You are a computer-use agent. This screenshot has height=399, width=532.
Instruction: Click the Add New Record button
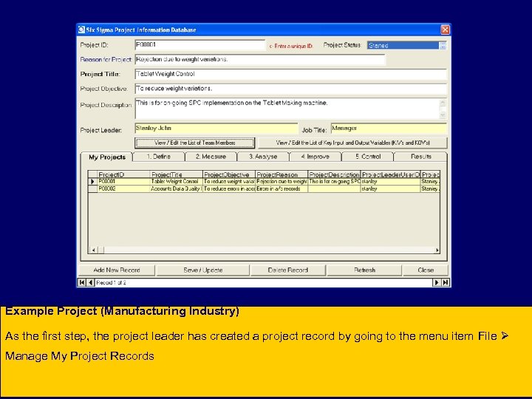tap(117, 270)
